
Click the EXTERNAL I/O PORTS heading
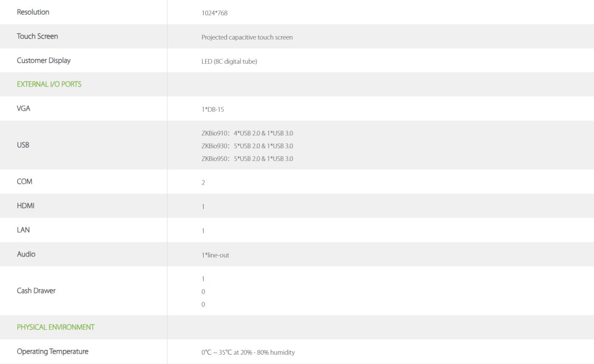coord(49,84)
